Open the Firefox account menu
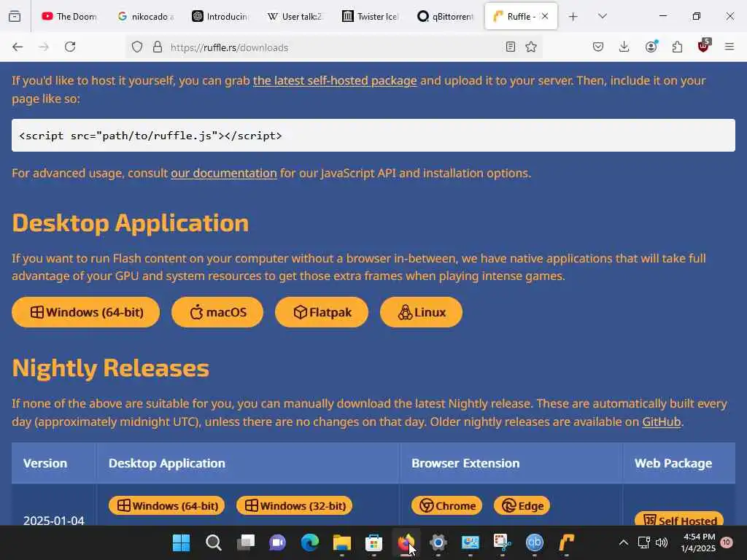 (x=651, y=47)
